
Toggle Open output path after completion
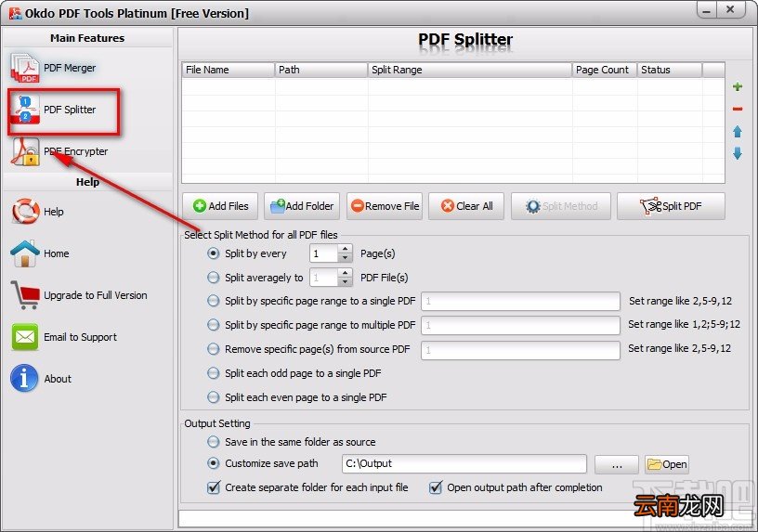tap(436, 487)
